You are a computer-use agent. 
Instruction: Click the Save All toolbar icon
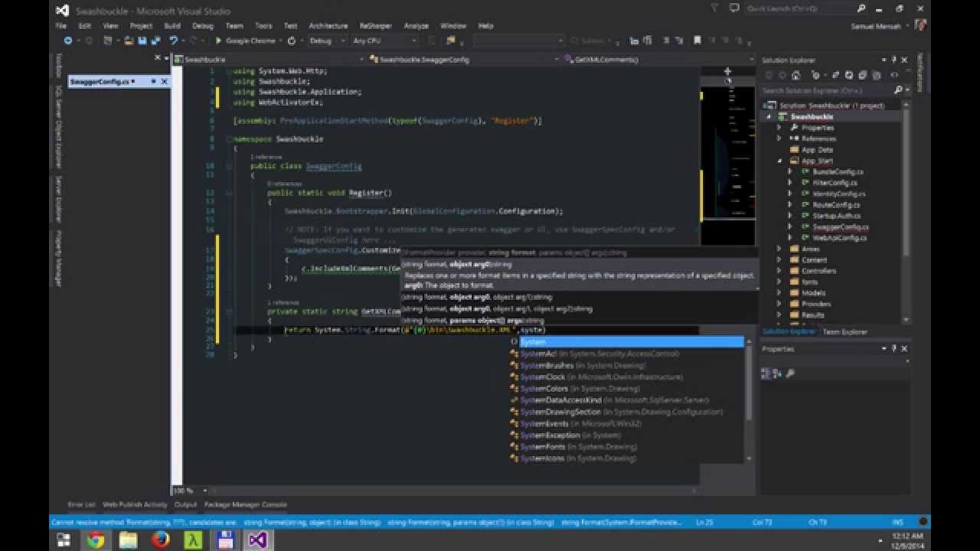pyautogui.click(x=155, y=41)
